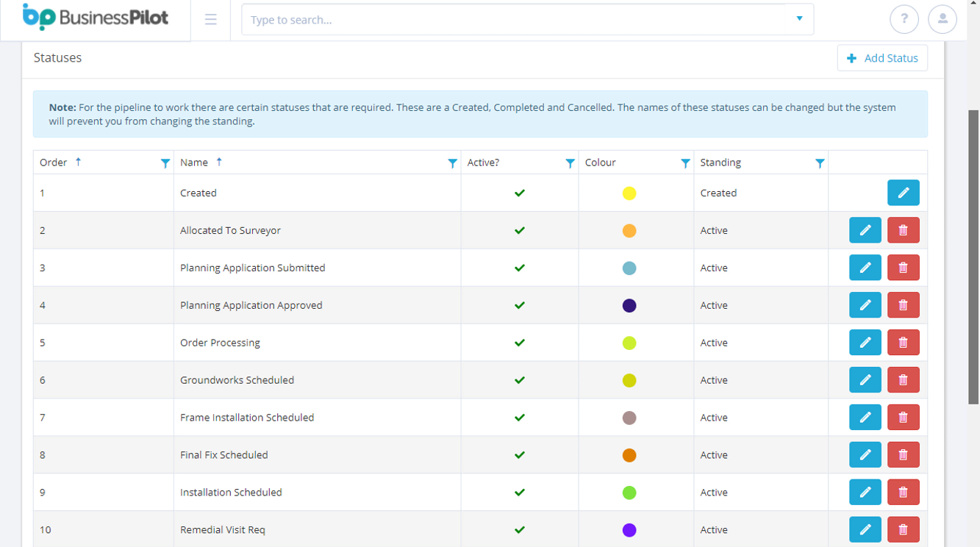Delete the Planning Application Approved status
This screenshot has width=980, height=547.
903,305
